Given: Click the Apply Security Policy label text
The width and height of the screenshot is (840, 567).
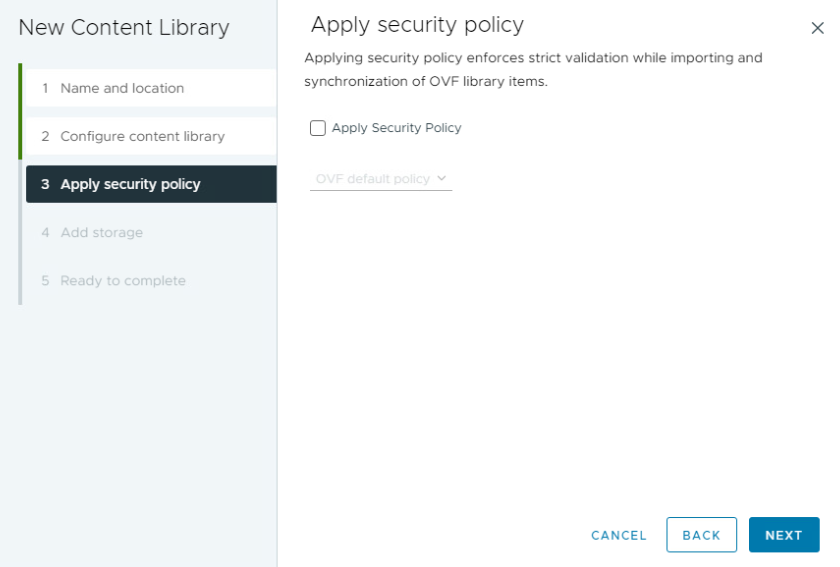Looking at the screenshot, I should click(x=396, y=128).
